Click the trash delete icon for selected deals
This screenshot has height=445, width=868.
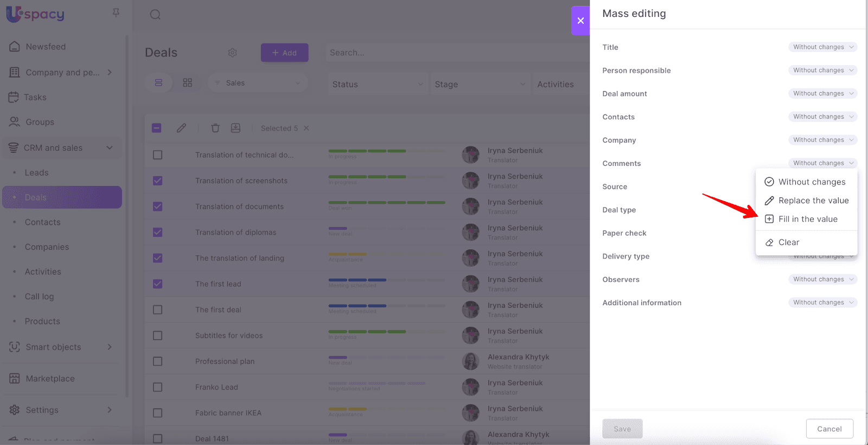[215, 128]
